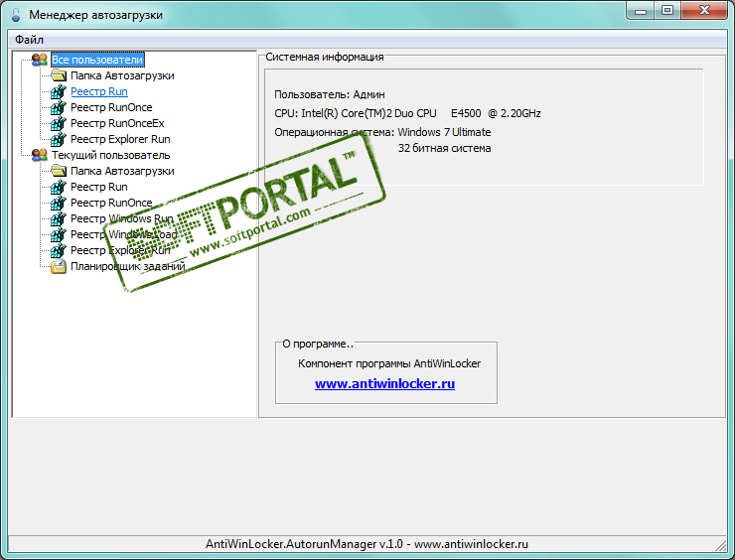Click Компонент программы AntiWinLocker text
This screenshot has width=735, height=560.
tap(389, 363)
